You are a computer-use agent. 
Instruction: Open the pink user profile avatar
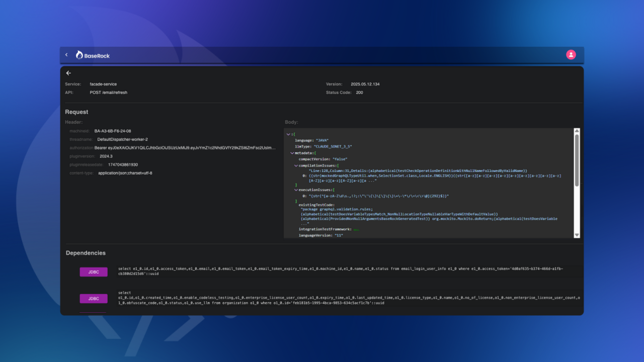[x=571, y=55]
